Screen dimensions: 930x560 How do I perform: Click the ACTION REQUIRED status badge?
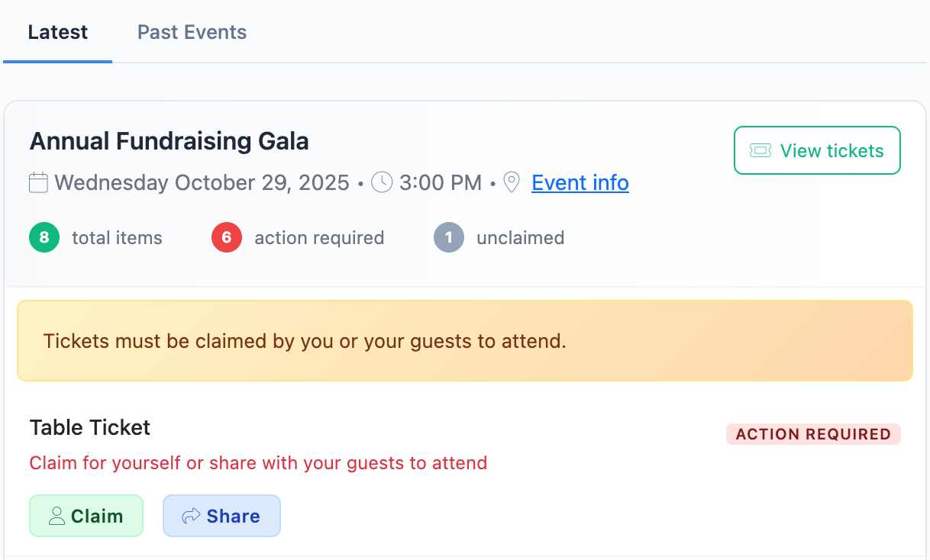(813, 434)
